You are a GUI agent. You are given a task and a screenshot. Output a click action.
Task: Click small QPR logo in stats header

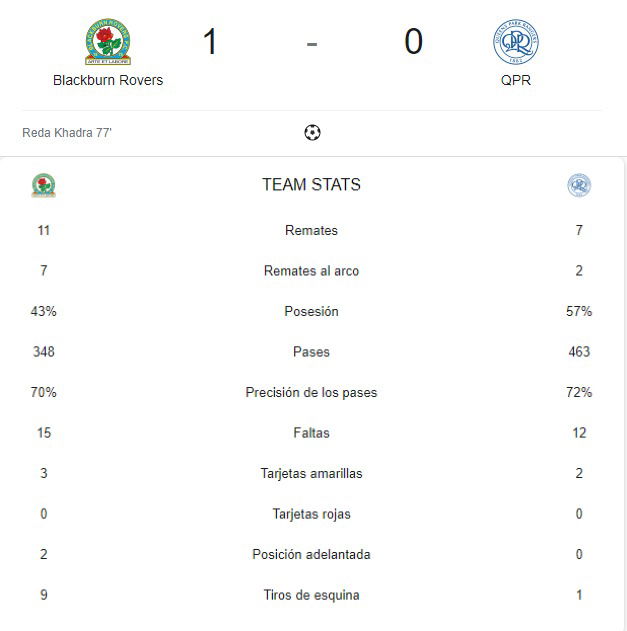[x=579, y=185]
